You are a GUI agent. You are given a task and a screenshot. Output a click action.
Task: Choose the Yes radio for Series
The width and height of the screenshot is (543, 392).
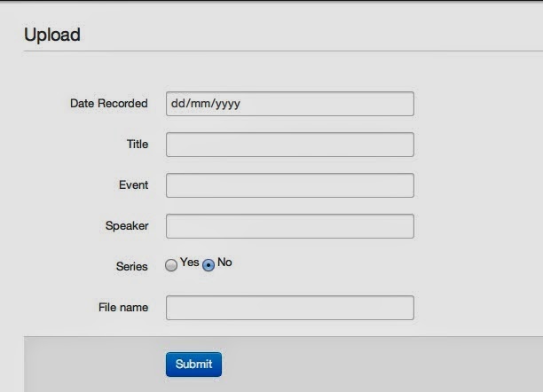point(171,265)
